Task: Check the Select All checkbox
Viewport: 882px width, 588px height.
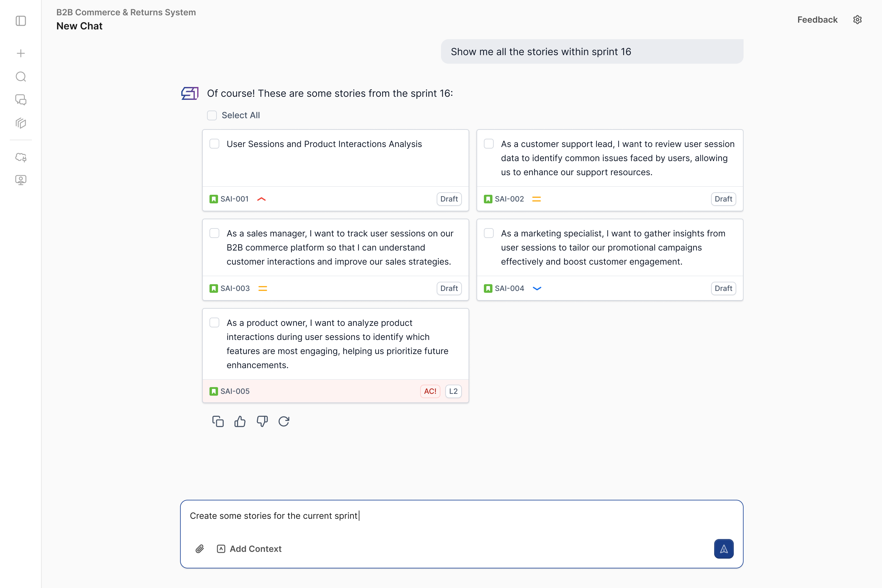Action: [212, 115]
